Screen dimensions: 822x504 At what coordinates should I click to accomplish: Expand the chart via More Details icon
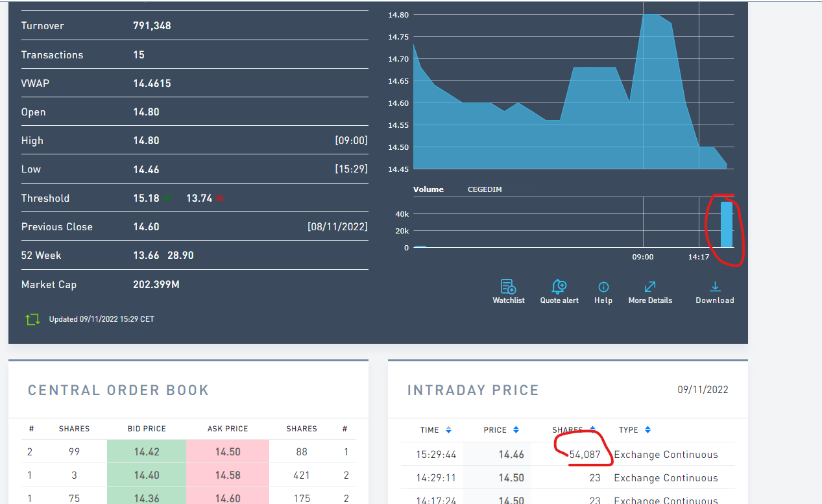(x=649, y=287)
